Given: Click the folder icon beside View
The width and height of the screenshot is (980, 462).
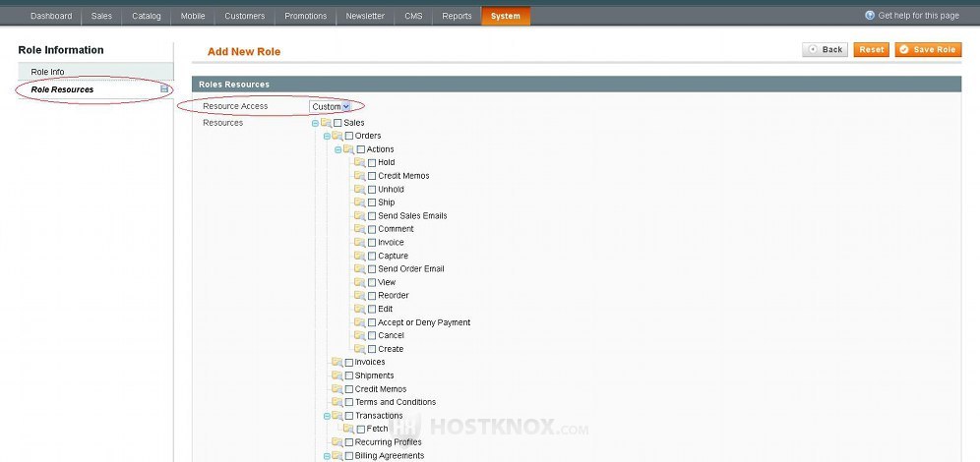Looking at the screenshot, I should [360, 282].
